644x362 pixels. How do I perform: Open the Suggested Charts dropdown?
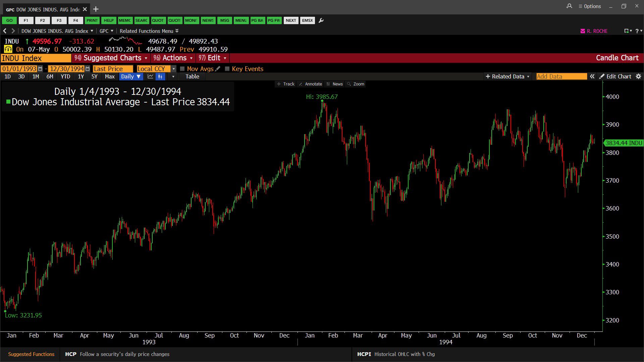[x=111, y=58]
